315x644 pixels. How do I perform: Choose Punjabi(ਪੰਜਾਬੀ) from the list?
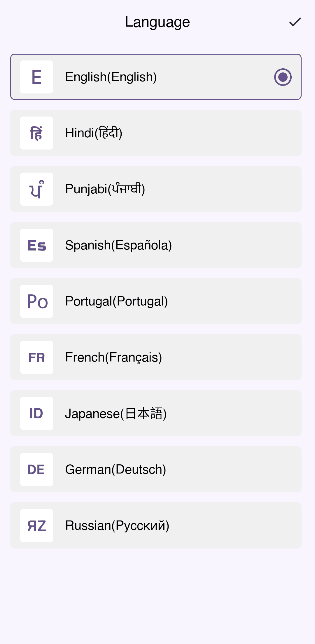105,189
